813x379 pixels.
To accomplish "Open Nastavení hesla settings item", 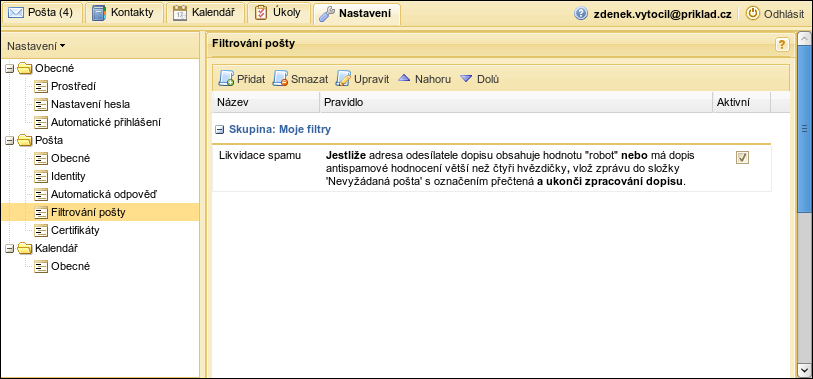I will (x=90, y=105).
